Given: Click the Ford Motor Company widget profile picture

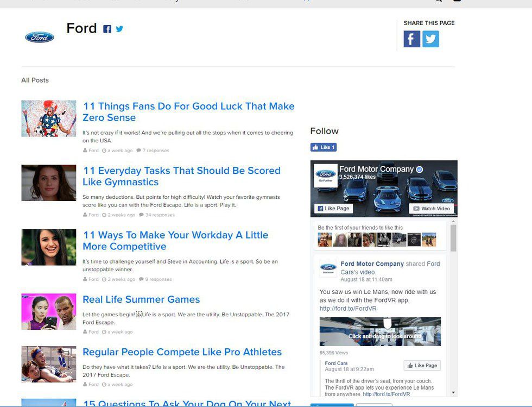Looking at the screenshot, I should (x=326, y=176).
